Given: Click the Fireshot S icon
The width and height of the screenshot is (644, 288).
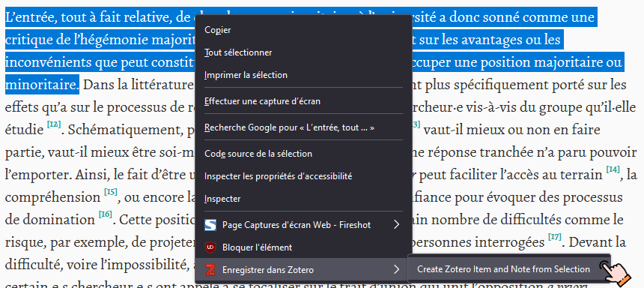Looking at the screenshot, I should click(x=210, y=225).
